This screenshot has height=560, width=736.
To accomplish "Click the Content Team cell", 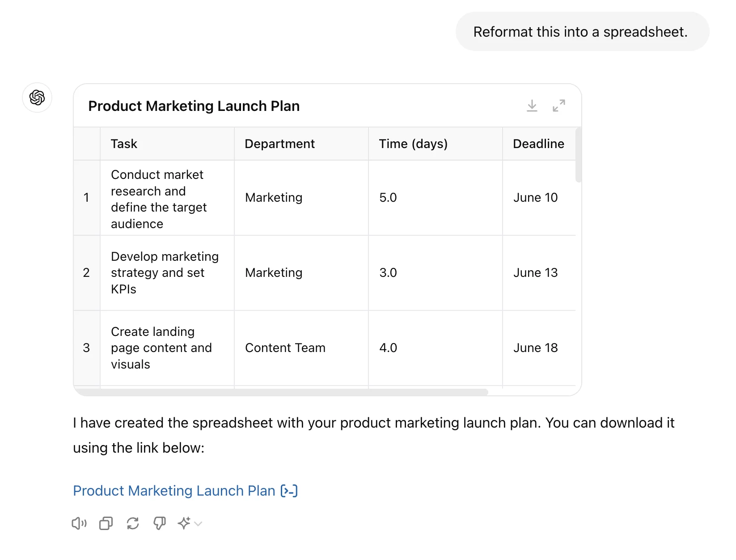I will point(285,348).
